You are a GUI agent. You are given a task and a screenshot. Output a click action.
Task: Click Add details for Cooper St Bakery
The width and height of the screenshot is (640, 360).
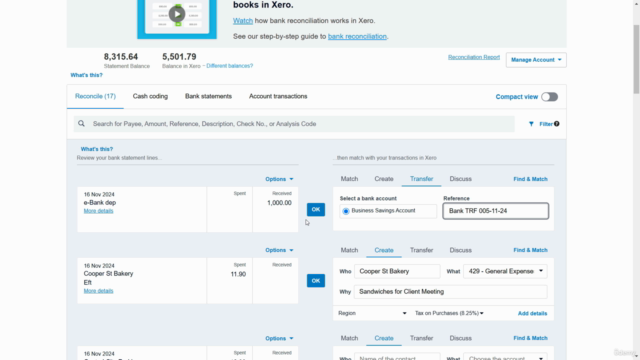(532, 313)
